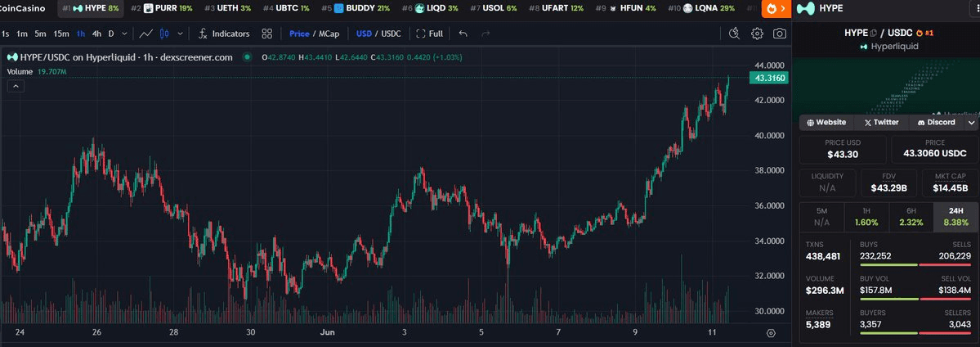Click the buy vol versus sell vol bar
The width and height of the screenshot is (980, 347).
click(915, 300)
